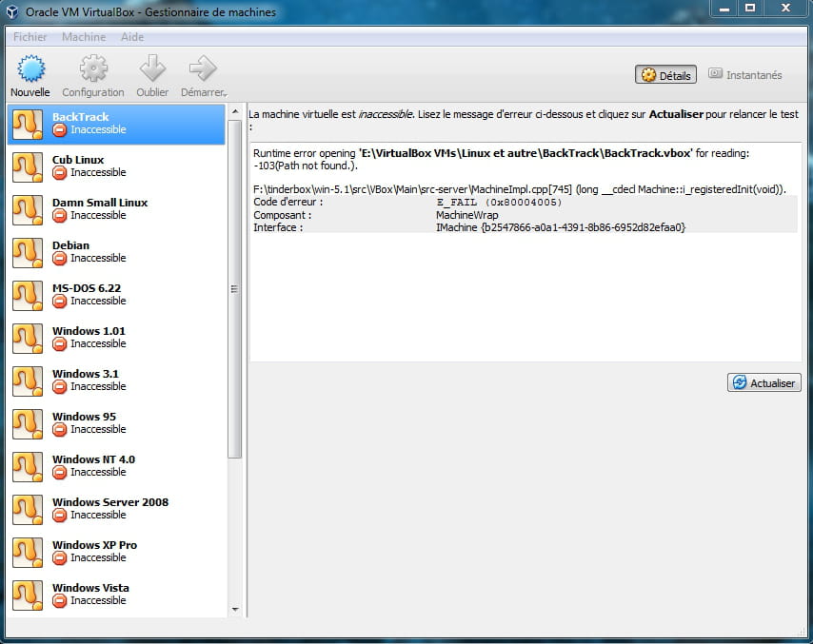The height and width of the screenshot is (644, 813).
Task: Select the Windows Vista machine name
Action: coord(90,588)
